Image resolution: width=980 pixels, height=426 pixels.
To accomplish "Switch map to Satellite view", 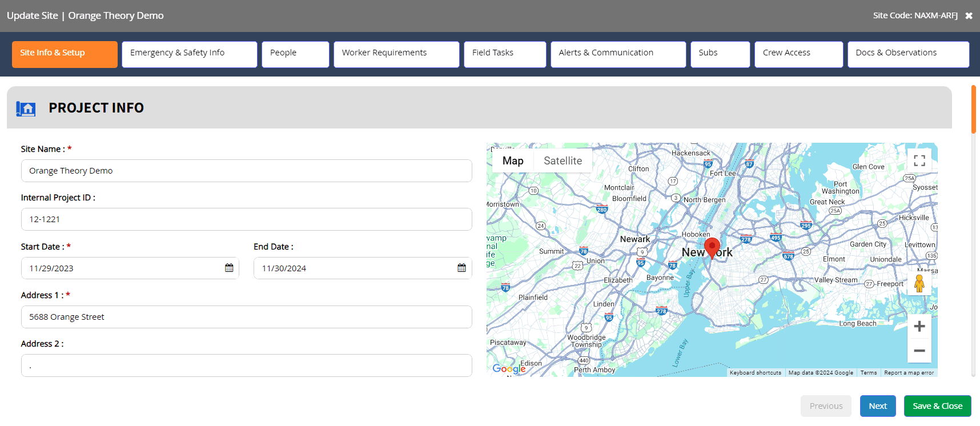I will coord(563,161).
